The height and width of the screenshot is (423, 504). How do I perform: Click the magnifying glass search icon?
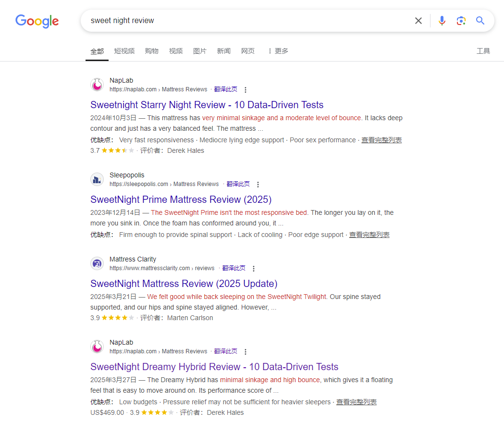480,21
